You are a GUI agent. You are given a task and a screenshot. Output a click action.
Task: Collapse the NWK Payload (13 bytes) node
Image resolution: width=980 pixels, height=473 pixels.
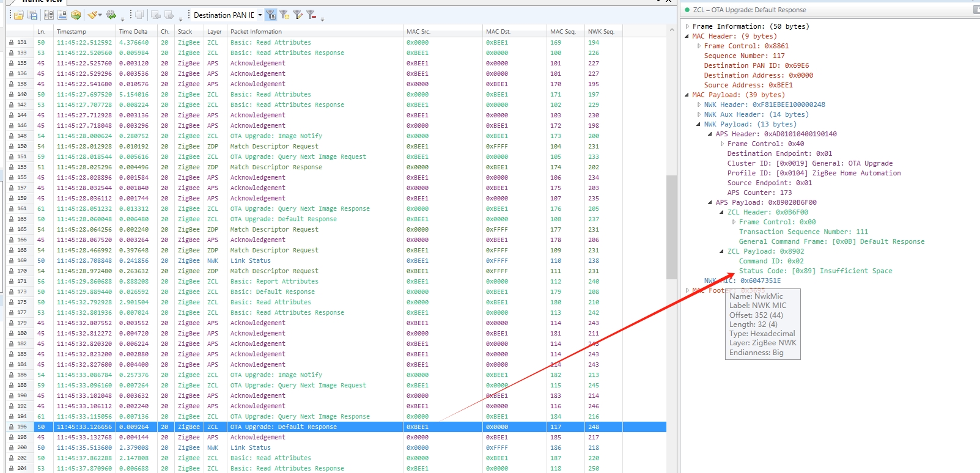coord(699,124)
